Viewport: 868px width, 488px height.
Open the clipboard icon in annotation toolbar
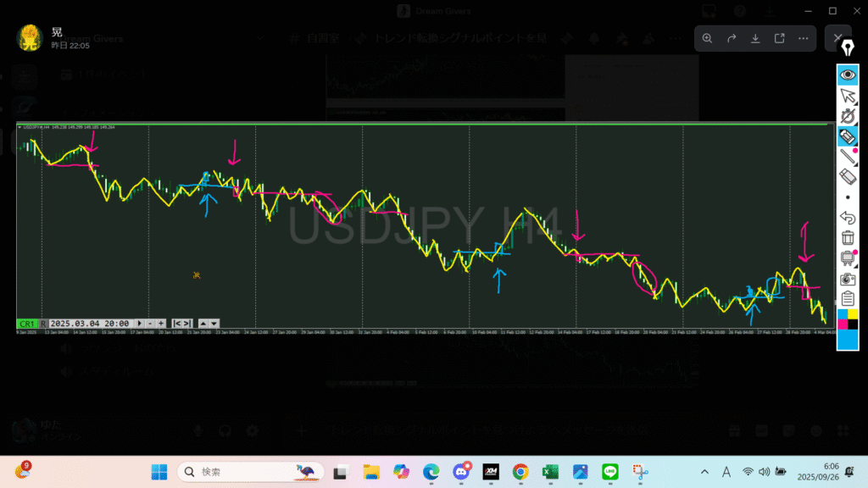tap(848, 298)
